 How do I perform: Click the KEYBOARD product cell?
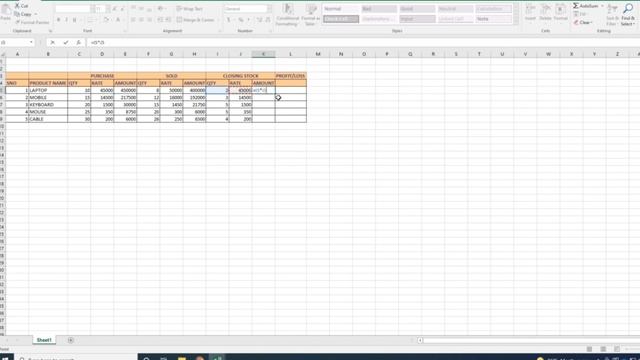[x=48, y=104]
